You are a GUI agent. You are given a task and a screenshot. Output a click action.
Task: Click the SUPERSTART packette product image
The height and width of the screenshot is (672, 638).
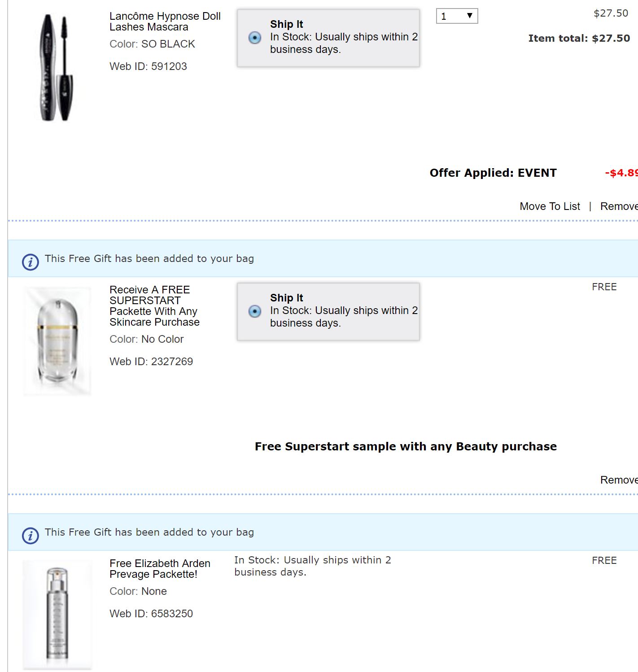[57, 342]
